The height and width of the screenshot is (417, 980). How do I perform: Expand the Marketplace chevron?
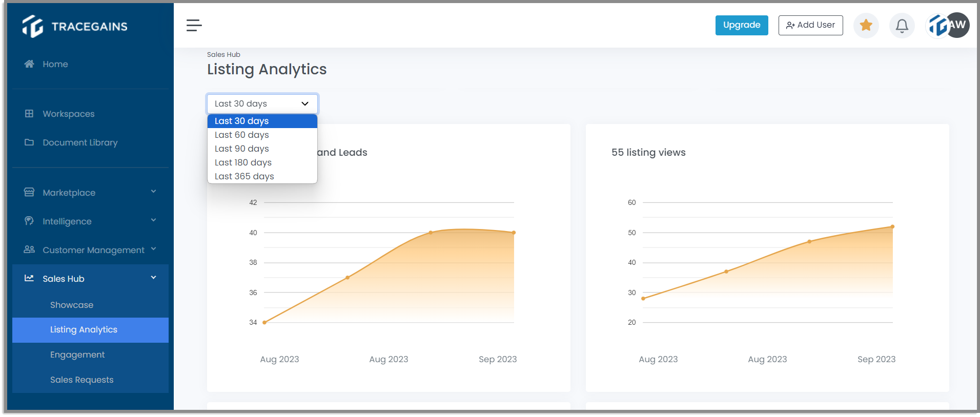pyautogui.click(x=153, y=192)
